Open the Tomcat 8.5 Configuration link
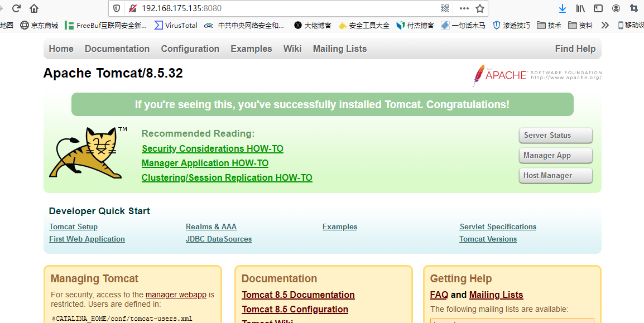 click(x=295, y=310)
